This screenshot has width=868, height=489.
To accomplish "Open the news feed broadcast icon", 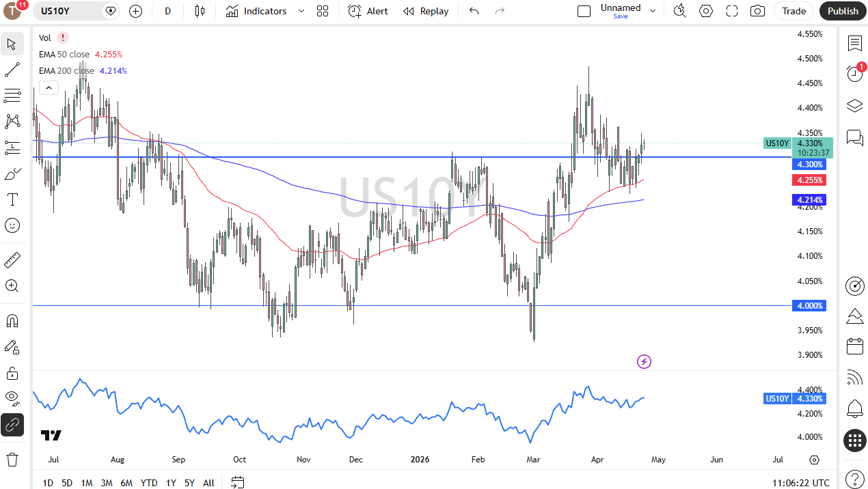I will (x=854, y=378).
